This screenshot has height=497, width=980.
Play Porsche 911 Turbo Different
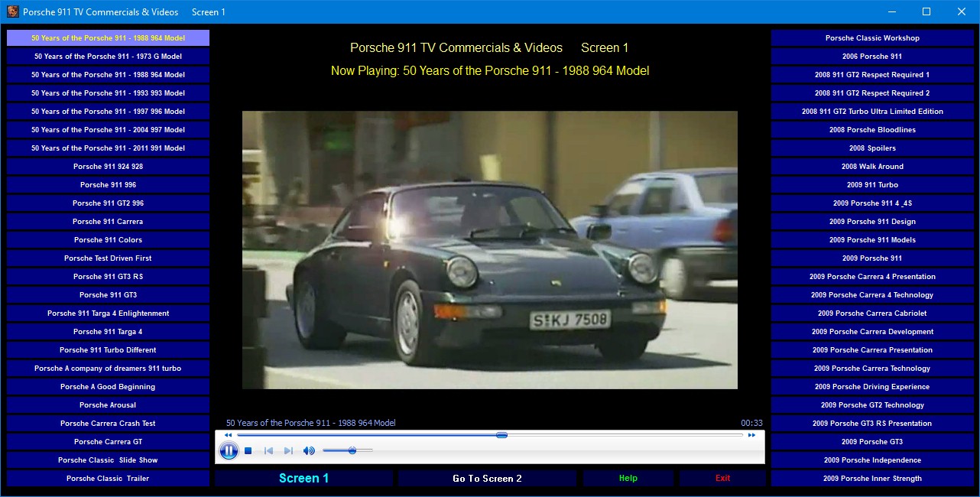[x=108, y=350]
